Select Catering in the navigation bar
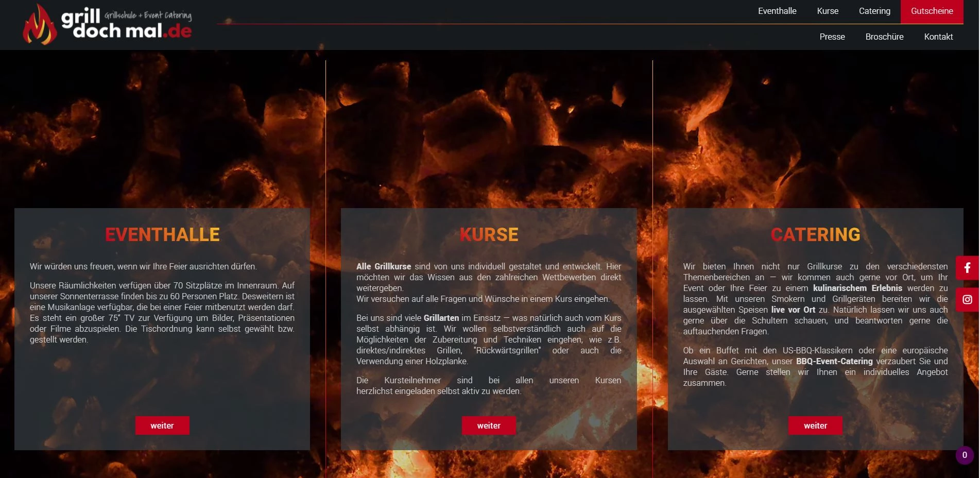Screen dimensions: 980x478 874,11
